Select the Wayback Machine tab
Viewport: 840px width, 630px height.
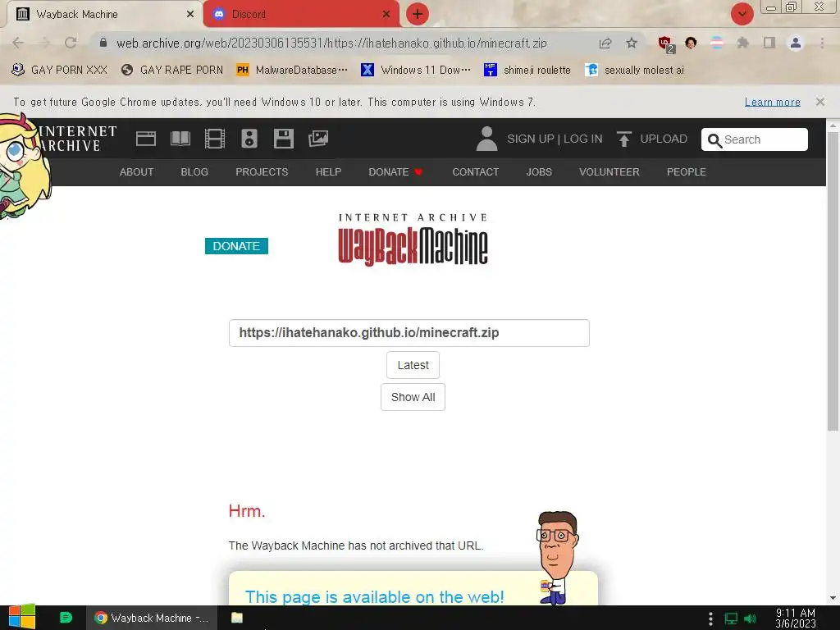click(x=104, y=14)
